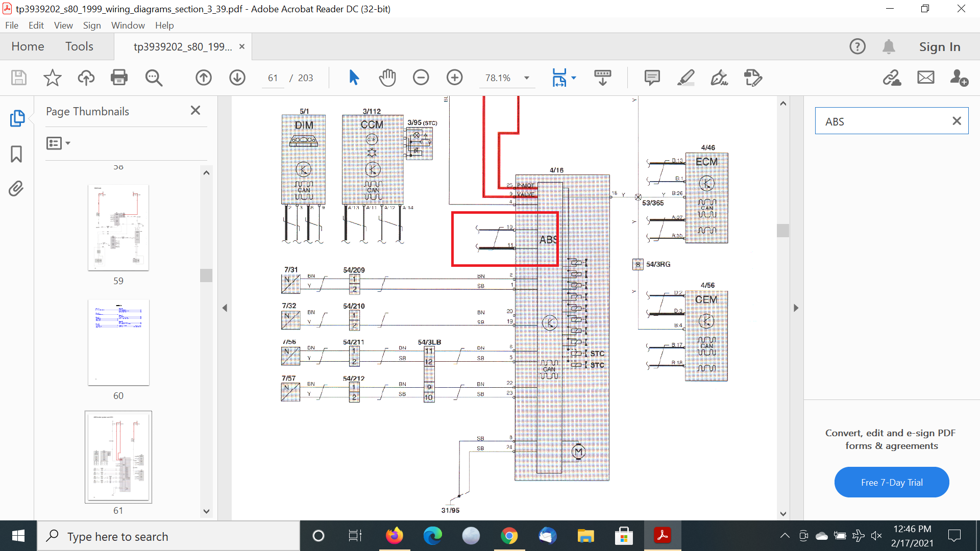The image size is (980, 551).
Task: Click the Print file icon
Action: [119, 78]
